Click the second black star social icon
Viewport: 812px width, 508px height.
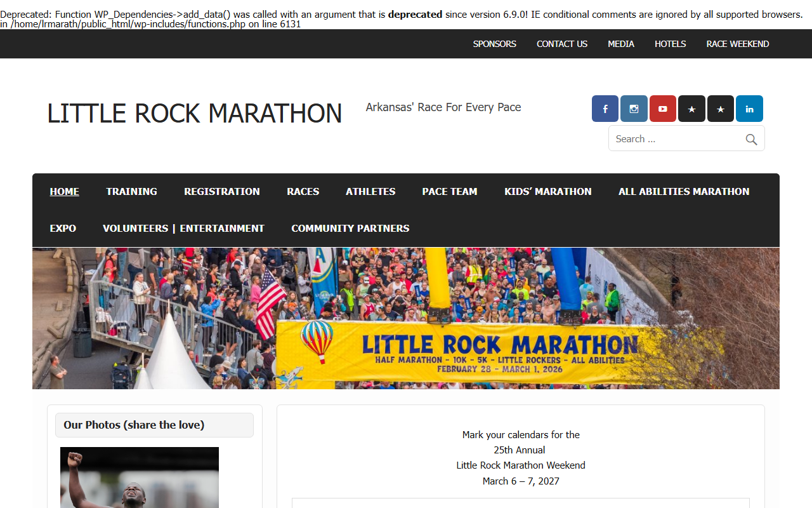point(721,109)
